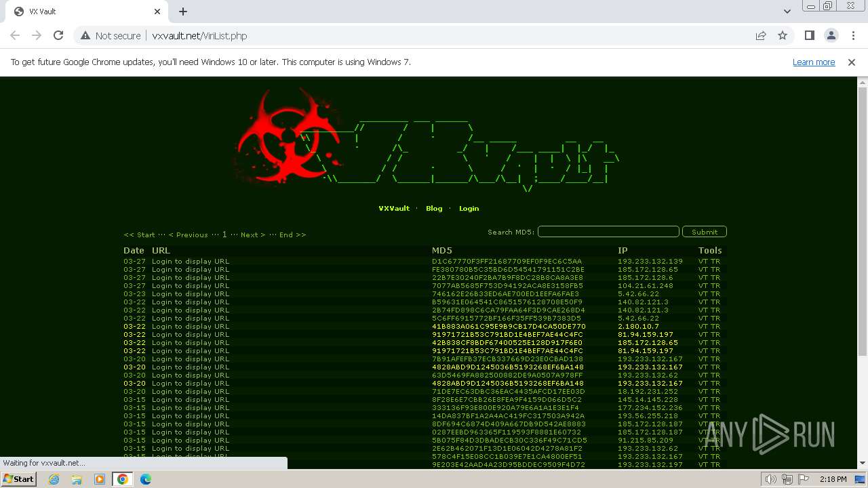
Task: Go to << Start pagination link
Action: [139, 235]
